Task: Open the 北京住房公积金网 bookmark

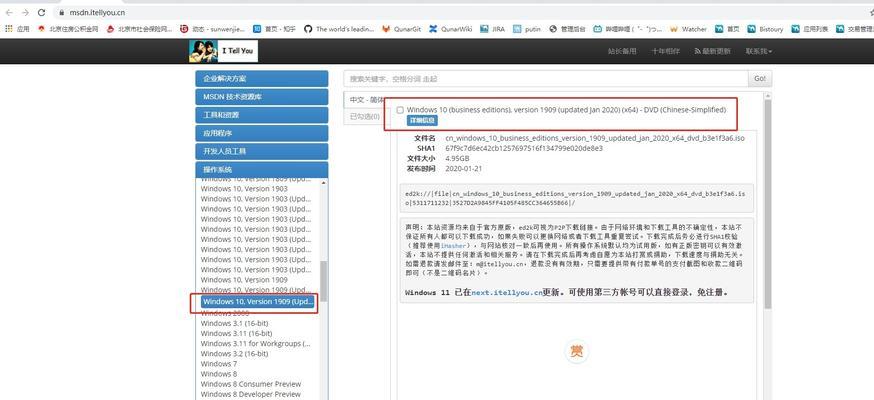Action: 69,29
